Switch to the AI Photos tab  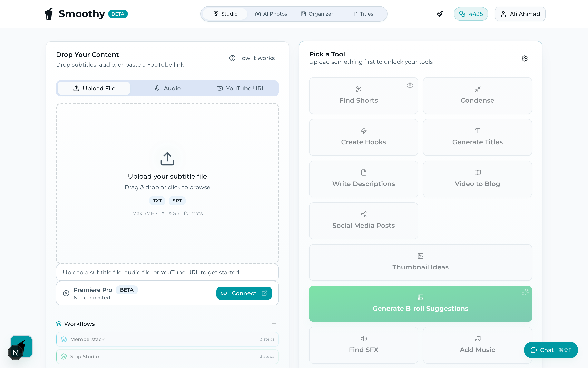(x=271, y=14)
